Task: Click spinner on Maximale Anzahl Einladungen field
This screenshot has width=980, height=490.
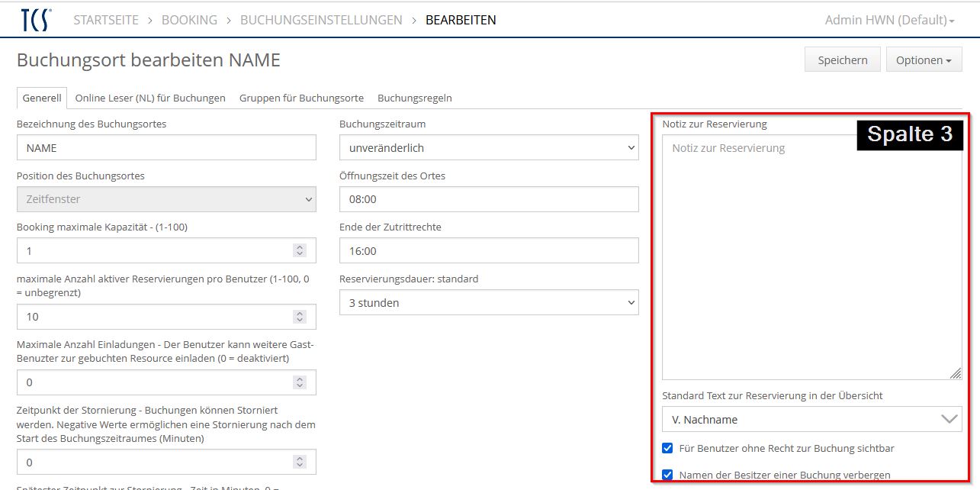Action: (300, 382)
